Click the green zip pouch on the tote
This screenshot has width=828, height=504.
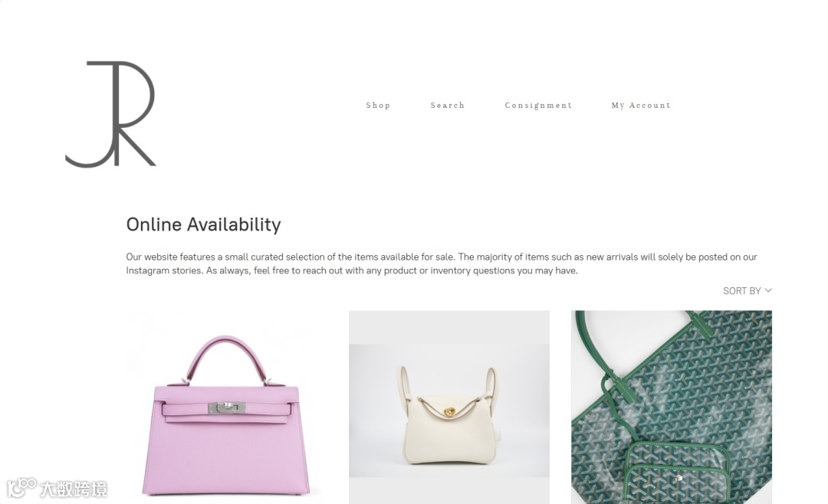point(676,474)
